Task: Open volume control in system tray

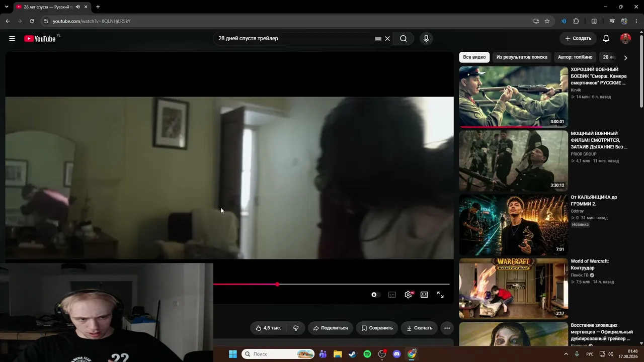Action: tap(610, 354)
